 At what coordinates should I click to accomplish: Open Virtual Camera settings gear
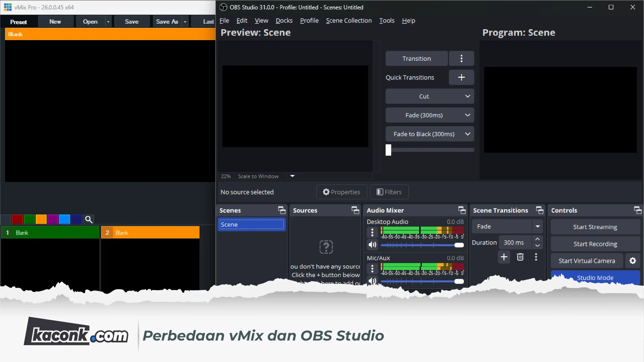tap(633, 261)
